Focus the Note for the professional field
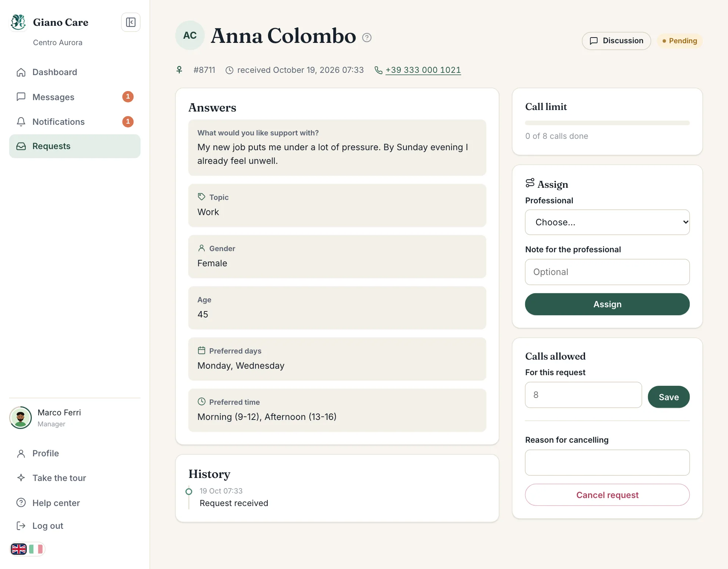Screen dimensions: 728x569 coord(607,272)
